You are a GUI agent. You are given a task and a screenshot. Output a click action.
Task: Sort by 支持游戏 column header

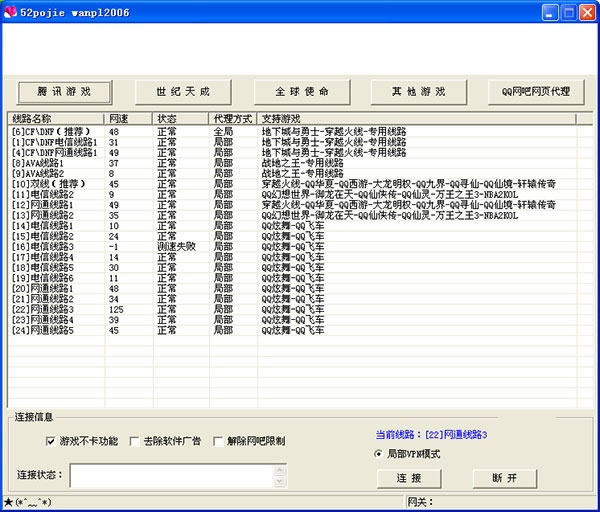pyautogui.click(x=417, y=119)
